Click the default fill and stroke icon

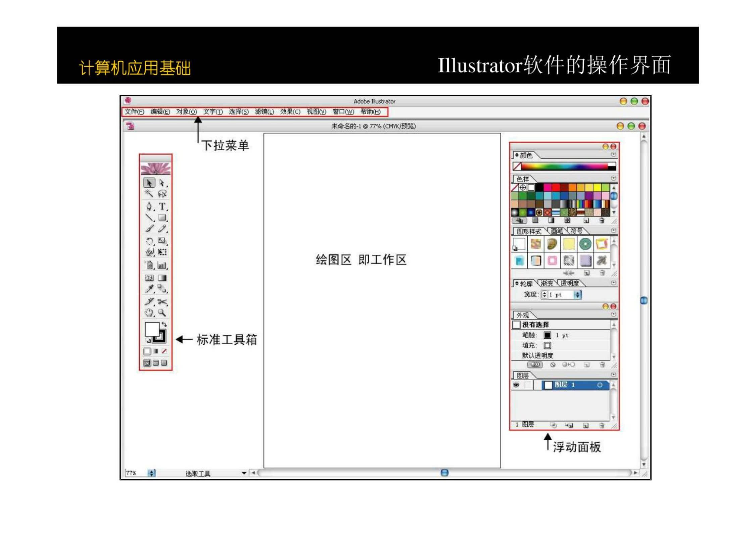[x=148, y=340]
